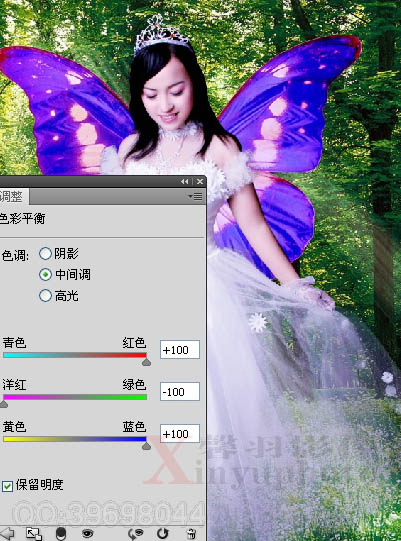Image resolution: width=401 pixels, height=541 pixels.
Task: Reset adjustment to defaults icon
Action: 163,534
